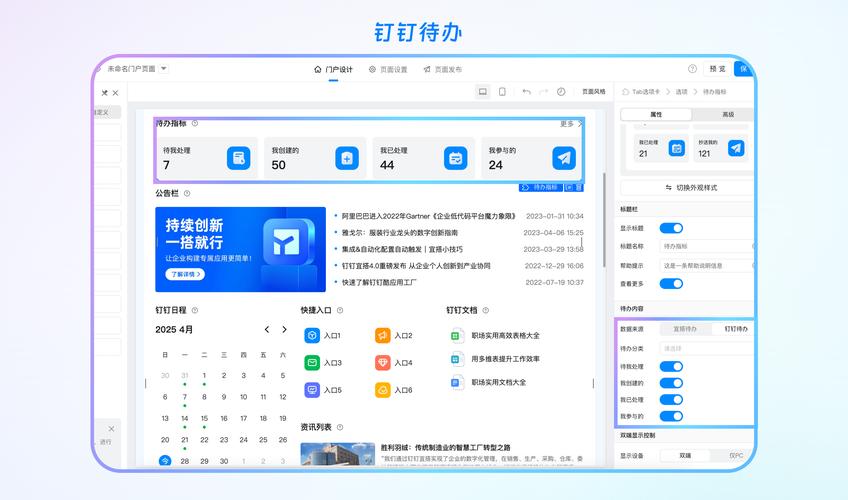The width and height of the screenshot is (848, 500).
Task: Switch to mobile preview device icon
Action: pos(502,92)
